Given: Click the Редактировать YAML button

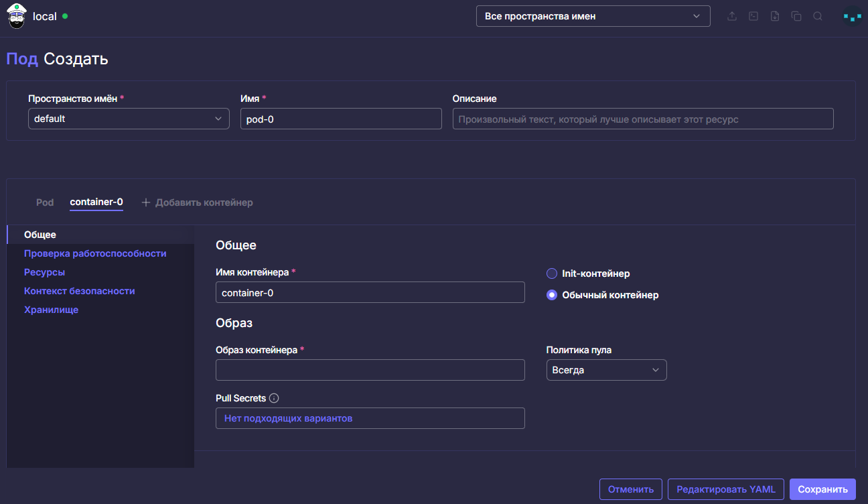Looking at the screenshot, I should 726,489.
